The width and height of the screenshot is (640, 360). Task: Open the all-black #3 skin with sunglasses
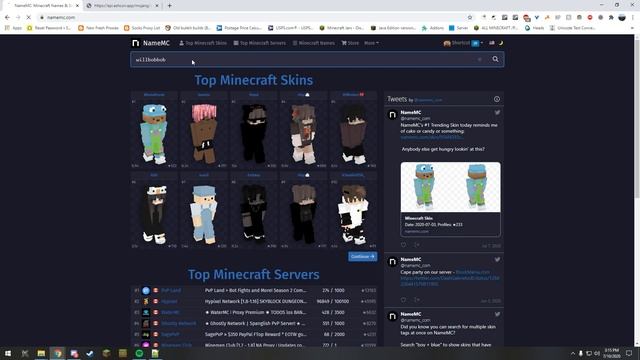253,133
